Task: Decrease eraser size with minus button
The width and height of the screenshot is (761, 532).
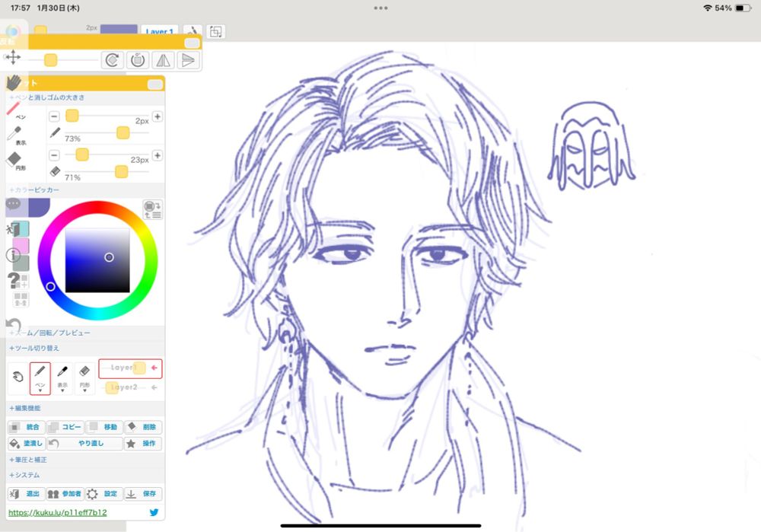Action: coord(54,155)
